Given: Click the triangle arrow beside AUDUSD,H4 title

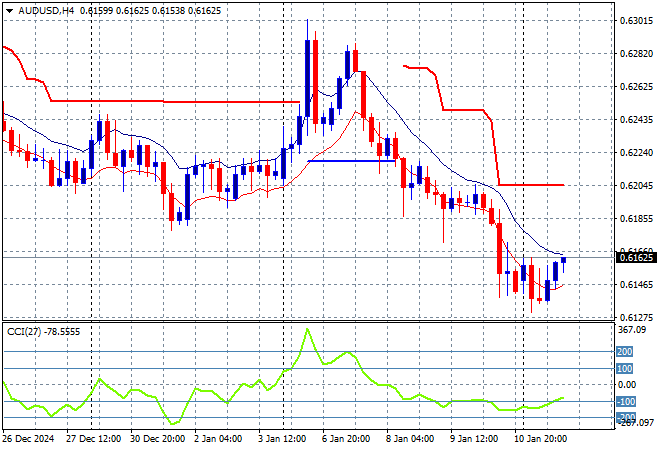Looking at the screenshot, I should (x=9, y=11).
